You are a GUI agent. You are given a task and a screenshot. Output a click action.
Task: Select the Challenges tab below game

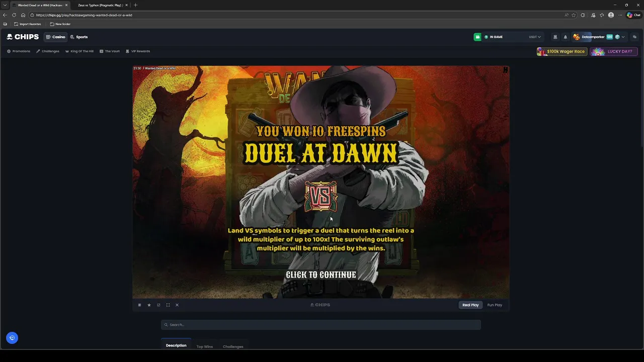click(233, 346)
